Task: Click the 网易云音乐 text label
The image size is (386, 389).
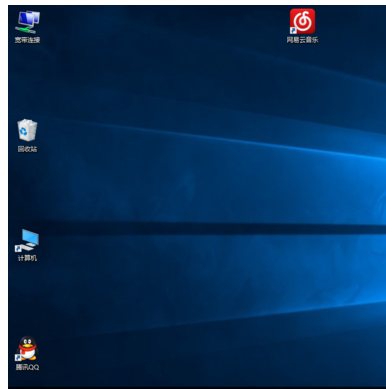Action: [x=302, y=40]
